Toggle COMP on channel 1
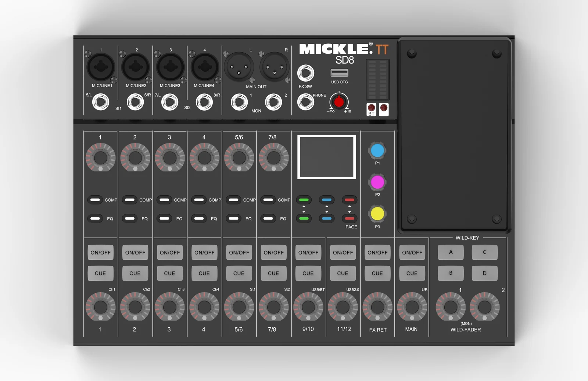 coord(95,200)
